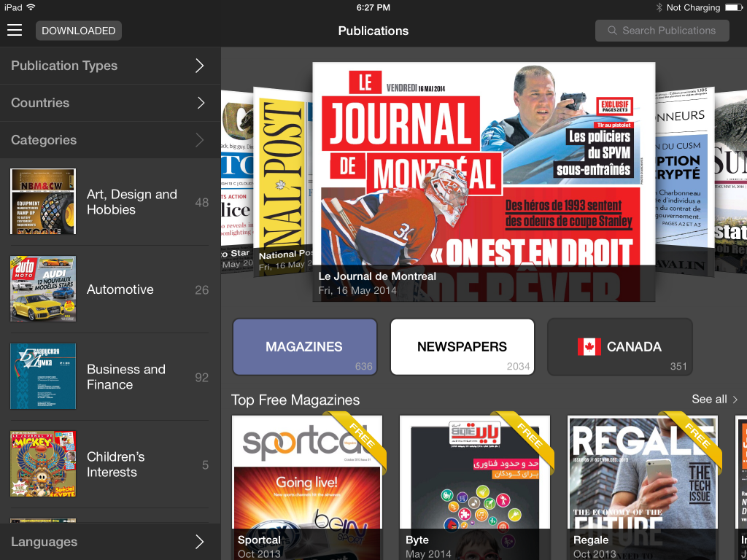Viewport: 747px width, 560px height.
Task: Open the Byte magazine cover
Action: click(x=475, y=488)
